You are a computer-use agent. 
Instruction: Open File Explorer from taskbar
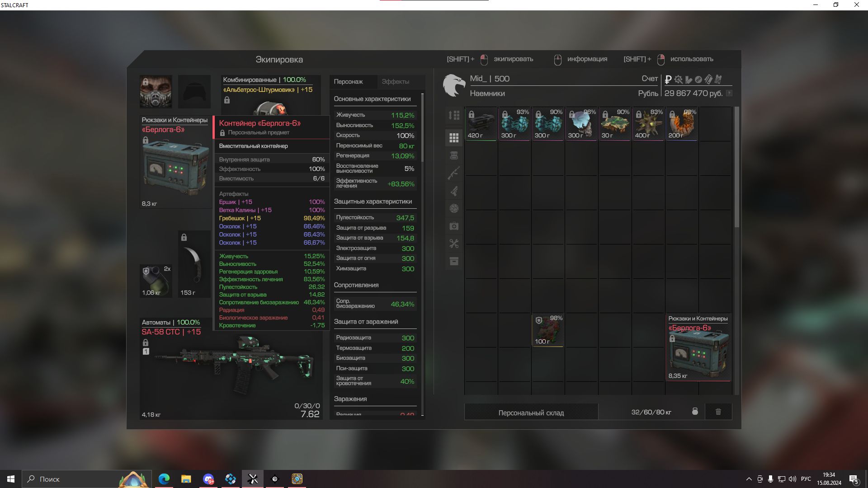(x=186, y=479)
